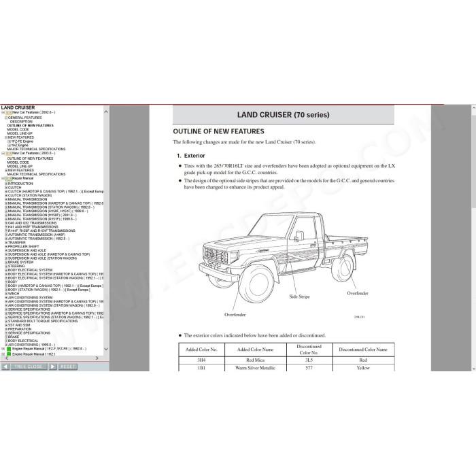The width and height of the screenshot is (476, 476).
Task: Select AIR CONDITIONING (1999.8 -) entry
Action: coord(31,345)
